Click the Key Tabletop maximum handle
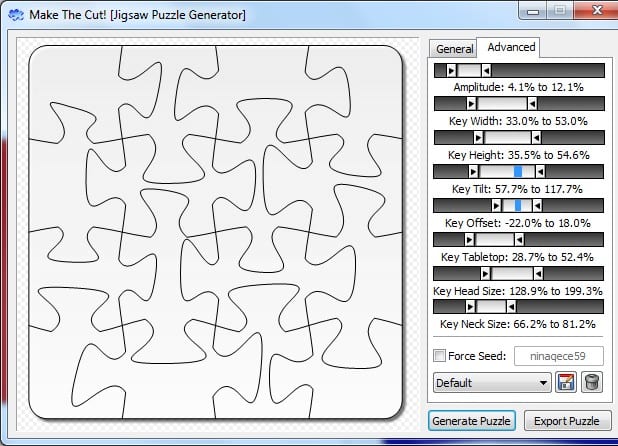Image resolution: width=618 pixels, height=446 pixels. point(519,239)
